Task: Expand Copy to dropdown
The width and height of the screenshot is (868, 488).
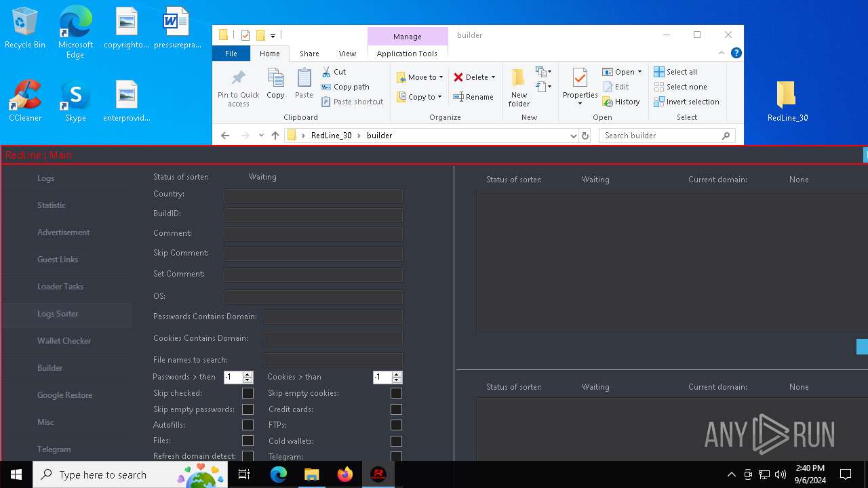Action: click(x=439, y=97)
